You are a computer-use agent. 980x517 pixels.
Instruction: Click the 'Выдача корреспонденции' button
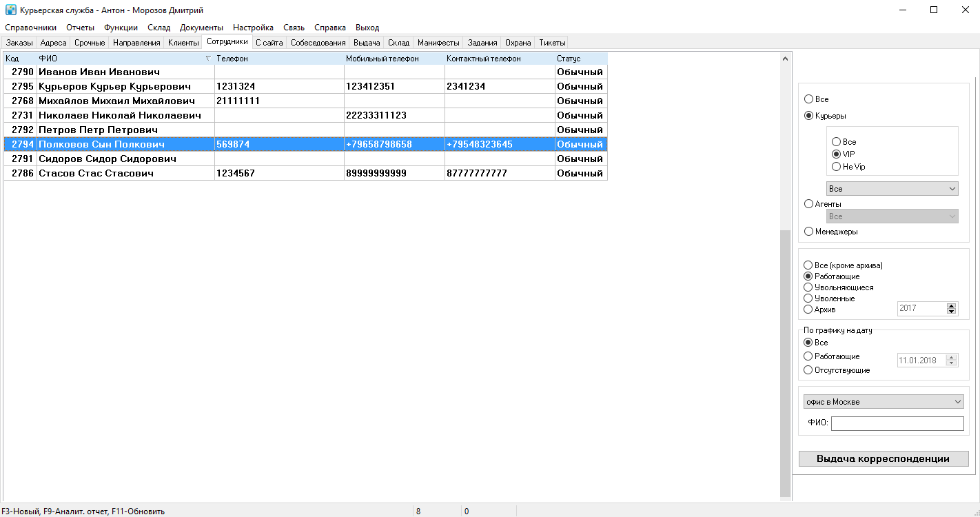pos(884,458)
